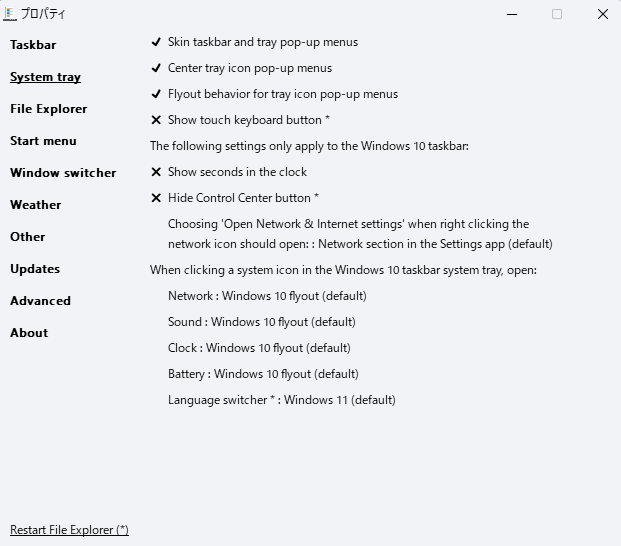Change the Battery flyout option
Screen dimensions: 621x546
point(263,374)
